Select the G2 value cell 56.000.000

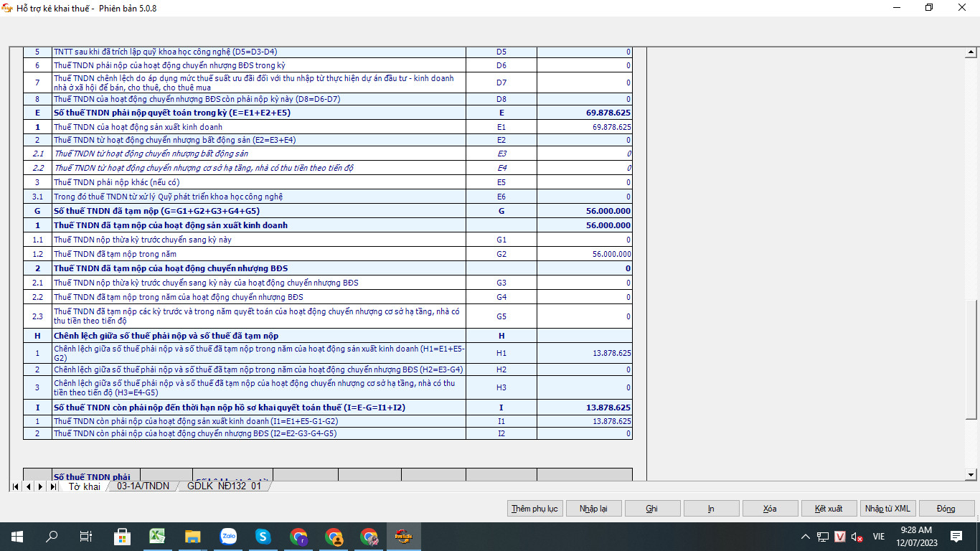point(584,254)
